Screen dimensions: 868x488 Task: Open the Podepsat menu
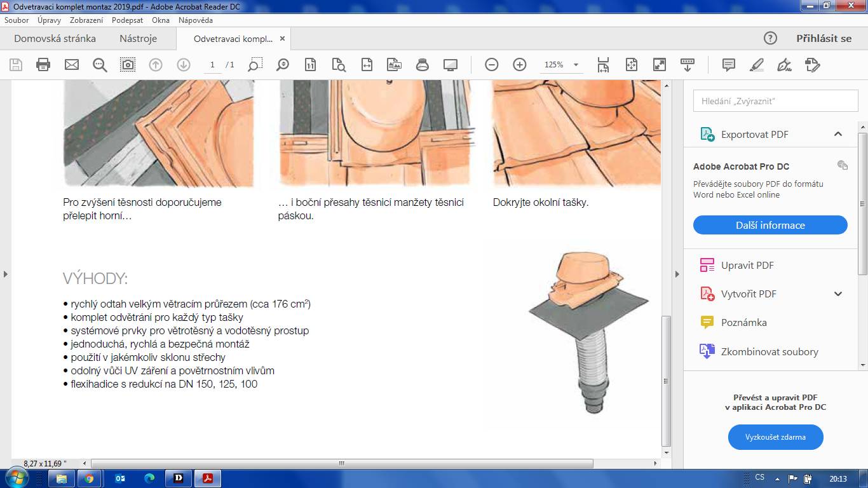(x=127, y=20)
